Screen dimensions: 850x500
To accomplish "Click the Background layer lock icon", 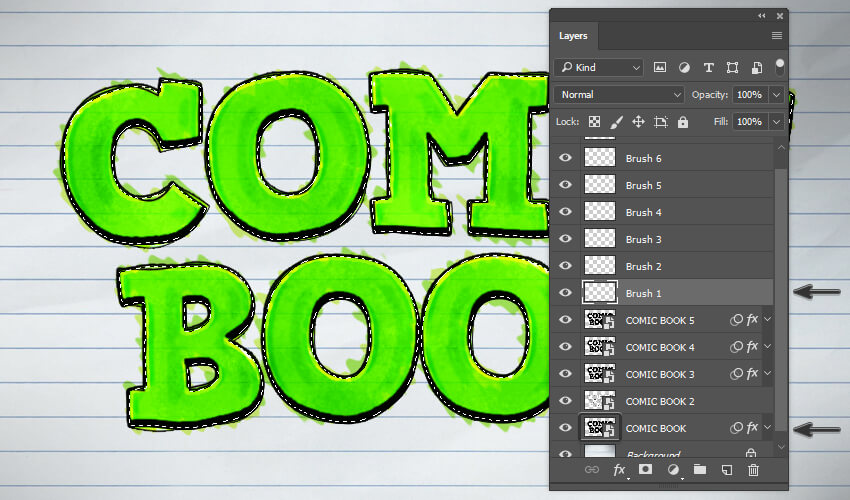I will pyautogui.click(x=751, y=452).
